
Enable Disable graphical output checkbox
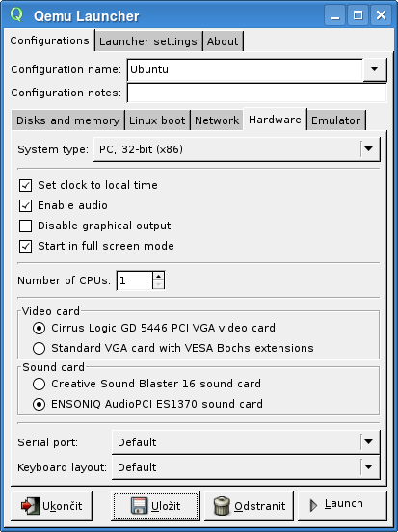click(x=25, y=226)
